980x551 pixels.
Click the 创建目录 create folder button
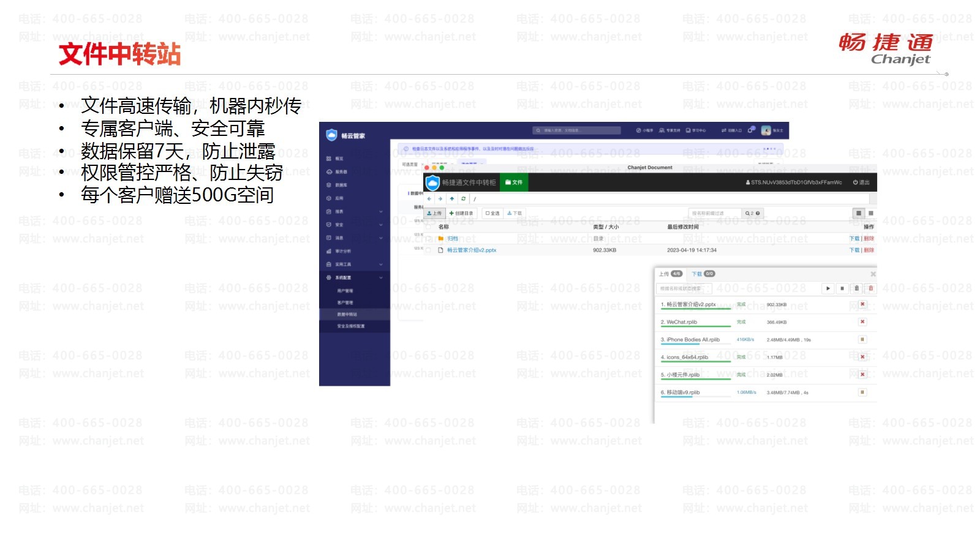tap(461, 214)
